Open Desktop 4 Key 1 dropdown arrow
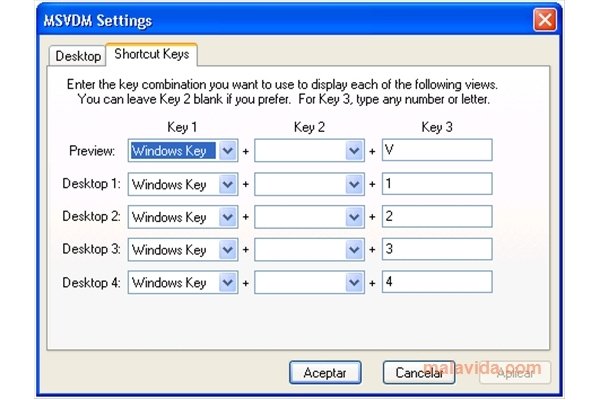The width and height of the screenshot is (600, 400). coord(228,282)
